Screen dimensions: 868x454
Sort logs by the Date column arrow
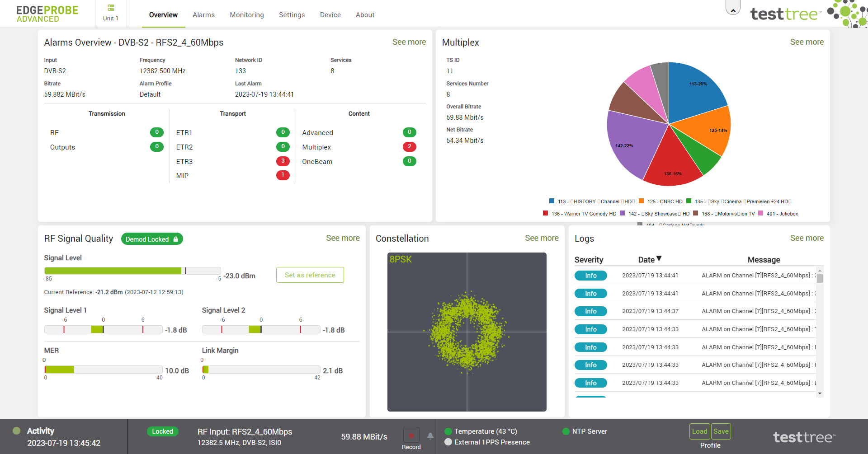[659, 259]
